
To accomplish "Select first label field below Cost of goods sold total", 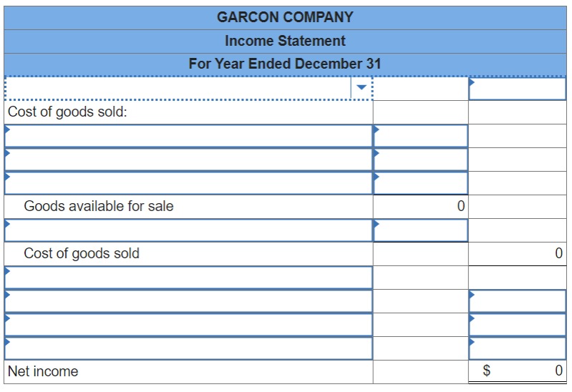I will point(188,278).
